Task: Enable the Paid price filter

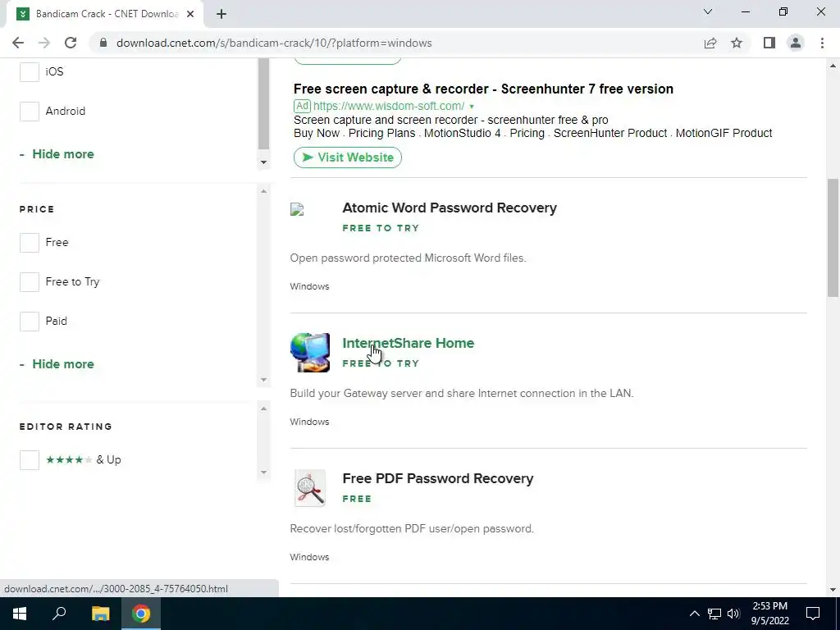Action: click(30, 322)
